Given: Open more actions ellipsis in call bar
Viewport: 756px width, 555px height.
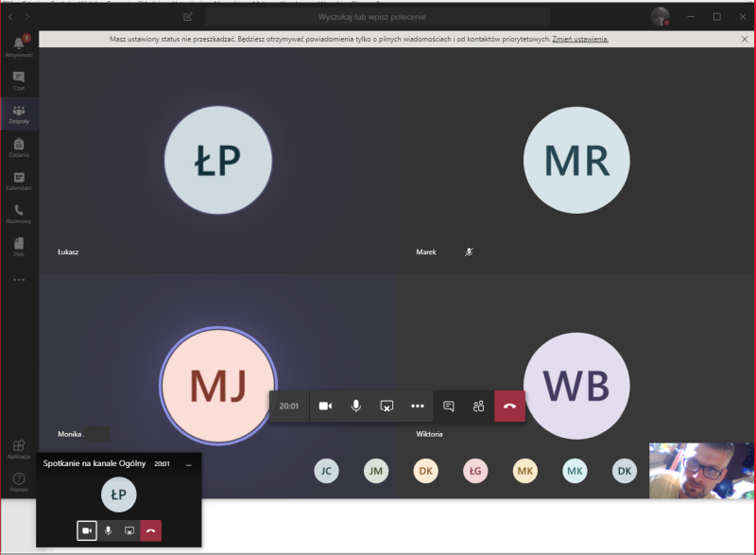Looking at the screenshot, I should [x=418, y=406].
